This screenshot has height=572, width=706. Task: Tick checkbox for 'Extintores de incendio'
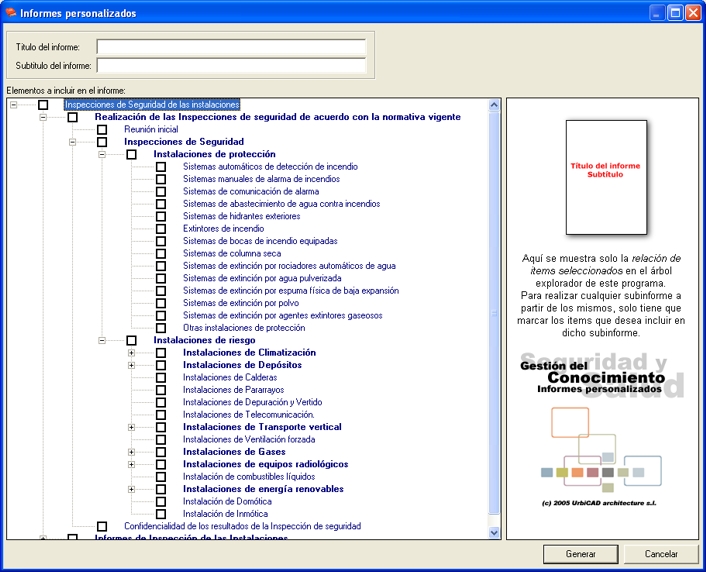[x=161, y=229]
